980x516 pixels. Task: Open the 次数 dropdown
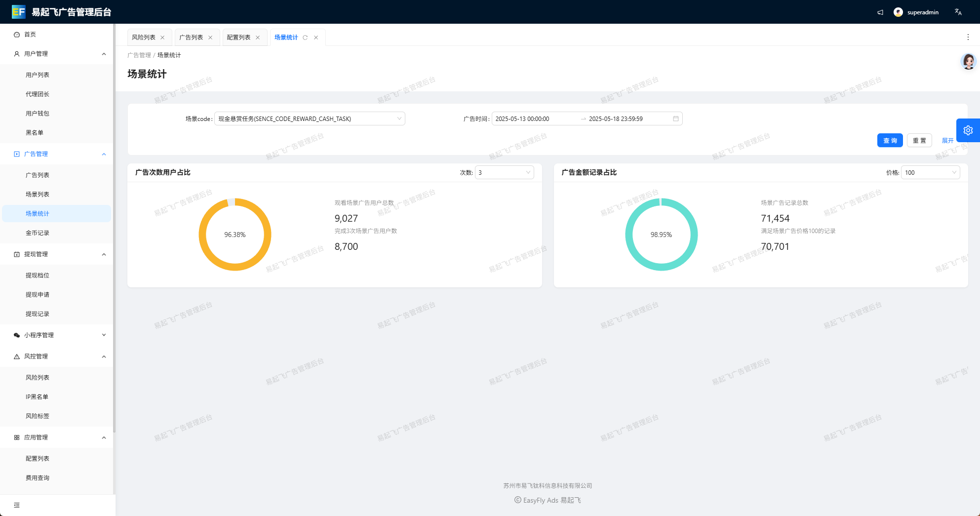click(504, 172)
